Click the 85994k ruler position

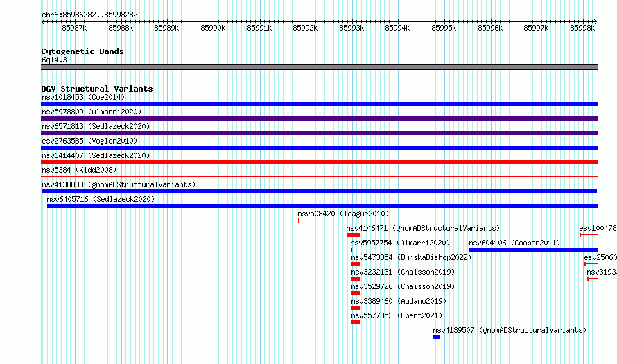(x=397, y=28)
